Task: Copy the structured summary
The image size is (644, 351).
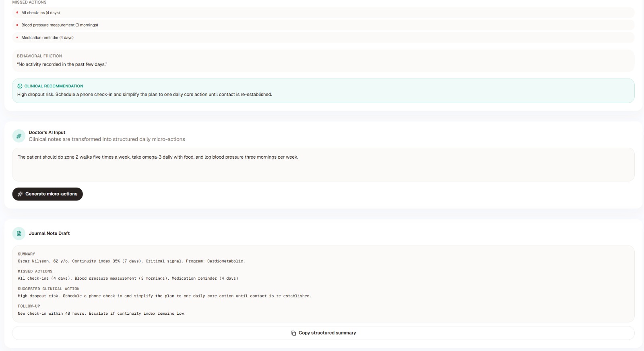Action: click(323, 333)
